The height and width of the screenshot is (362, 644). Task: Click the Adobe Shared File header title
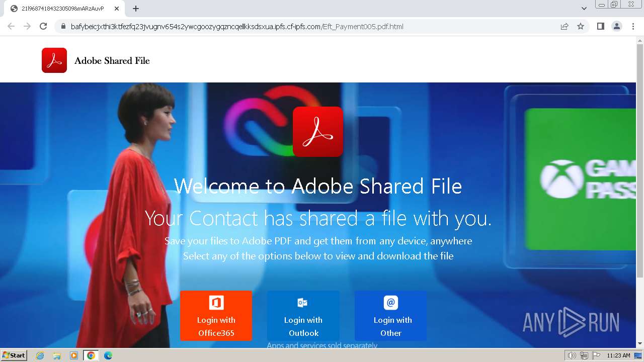pyautogui.click(x=112, y=61)
